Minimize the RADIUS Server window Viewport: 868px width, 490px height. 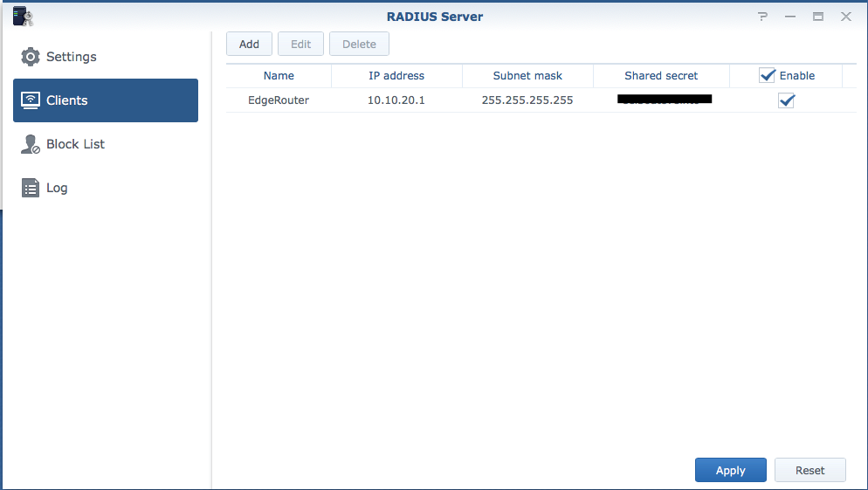(790, 17)
